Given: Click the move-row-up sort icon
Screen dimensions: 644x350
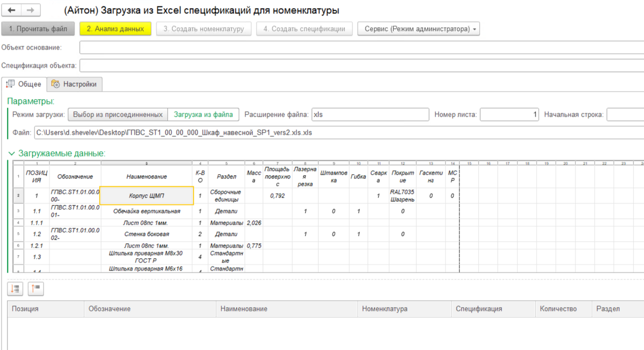Looking at the screenshot, I should pos(36,288).
